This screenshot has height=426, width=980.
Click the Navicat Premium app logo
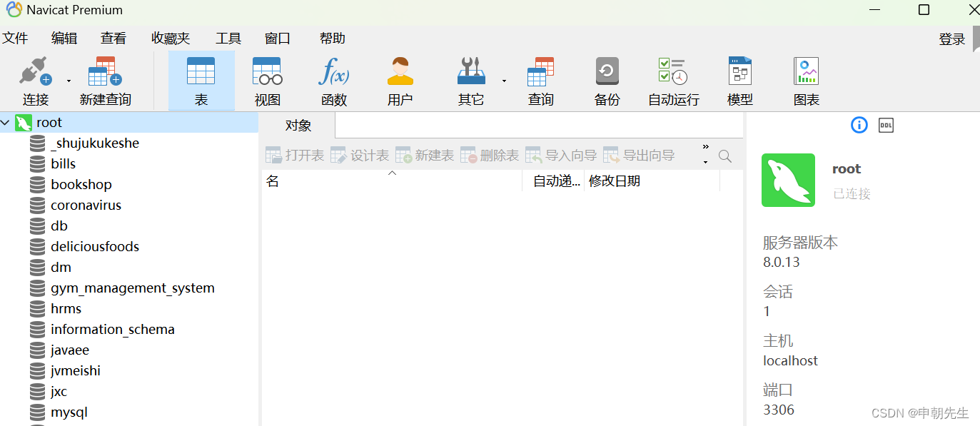(14, 9)
